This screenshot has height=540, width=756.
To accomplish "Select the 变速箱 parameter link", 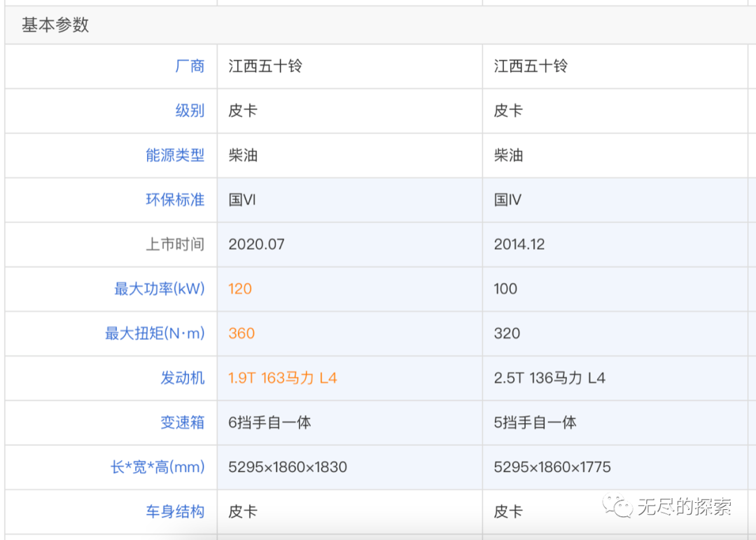I will [x=182, y=422].
